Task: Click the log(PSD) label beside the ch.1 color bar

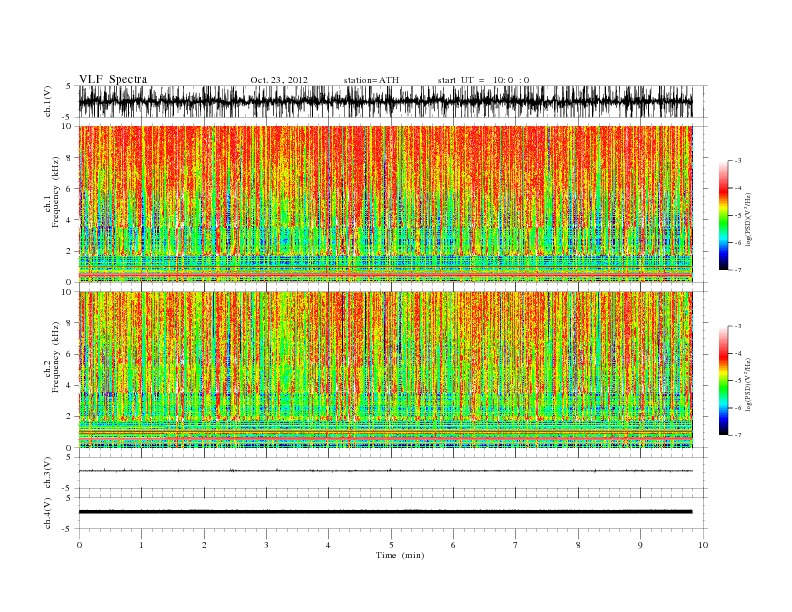Action: click(x=748, y=218)
